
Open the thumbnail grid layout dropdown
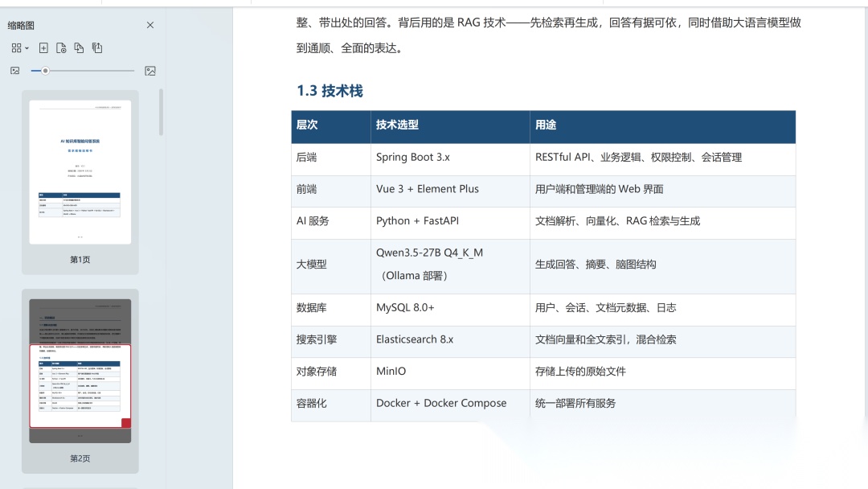point(19,48)
